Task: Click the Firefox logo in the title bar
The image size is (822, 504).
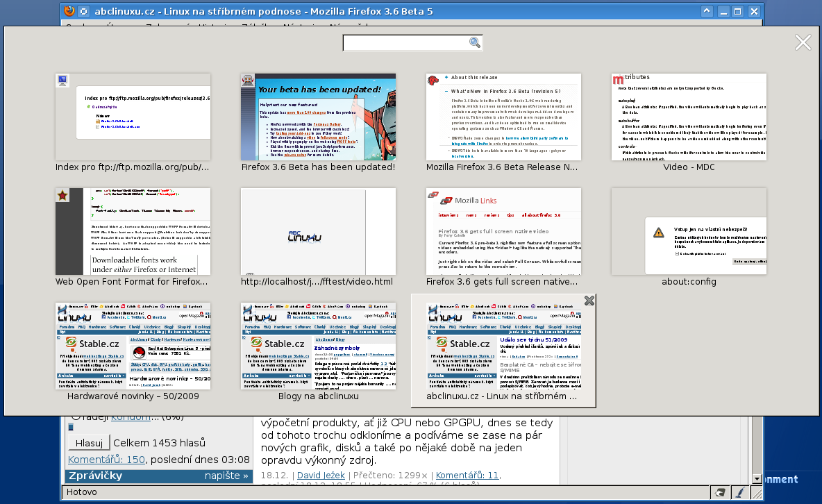Action: point(69,11)
